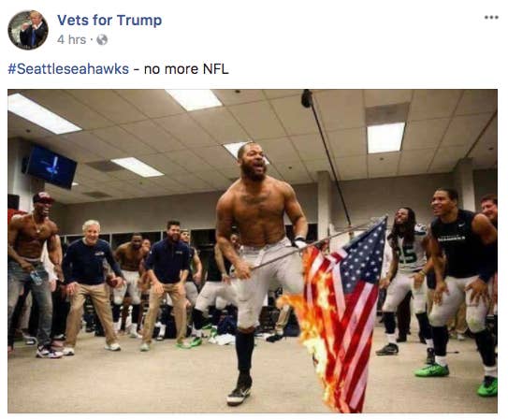Click the microphone boom pole near the ceiling

[326, 155]
